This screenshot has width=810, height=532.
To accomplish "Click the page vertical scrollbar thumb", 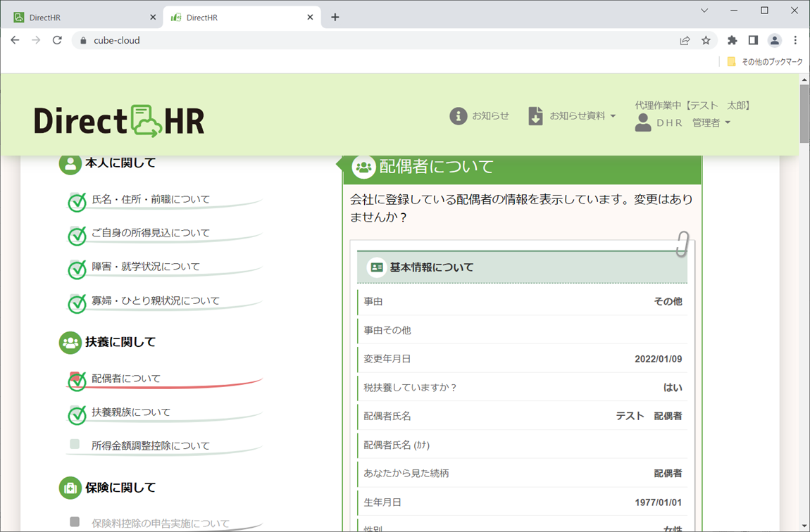I will pyautogui.click(x=804, y=113).
